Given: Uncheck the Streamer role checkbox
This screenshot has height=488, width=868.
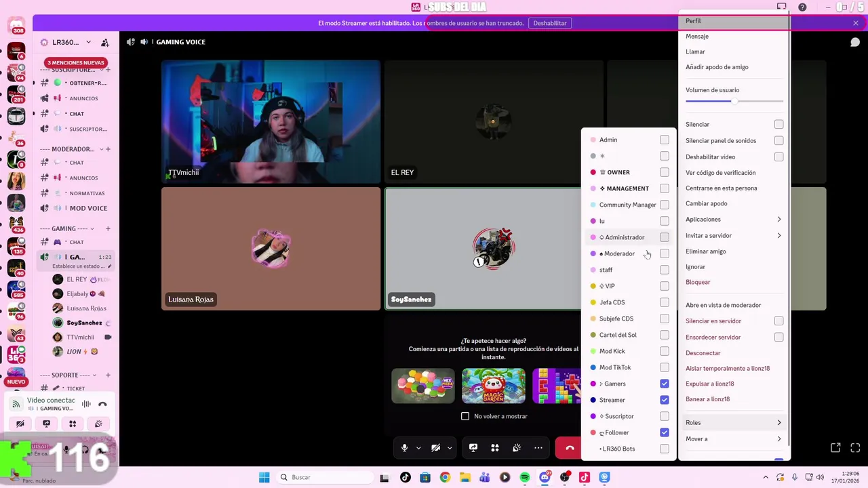Looking at the screenshot, I should [665, 400].
